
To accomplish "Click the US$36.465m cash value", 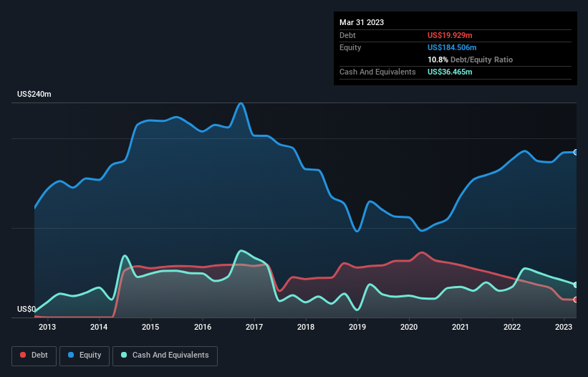I will (x=450, y=72).
